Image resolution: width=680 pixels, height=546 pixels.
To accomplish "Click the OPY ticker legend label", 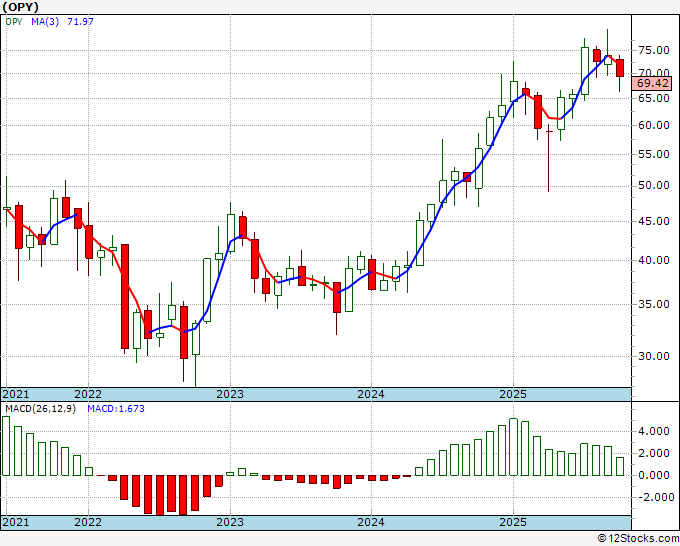I will tap(14, 21).
